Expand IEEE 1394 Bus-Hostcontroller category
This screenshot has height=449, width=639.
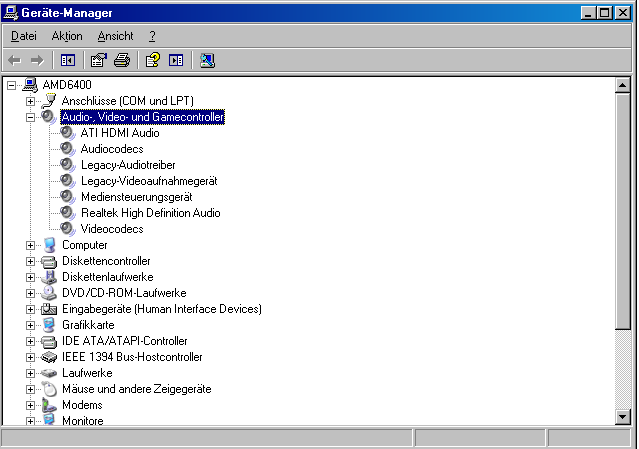pos(30,357)
